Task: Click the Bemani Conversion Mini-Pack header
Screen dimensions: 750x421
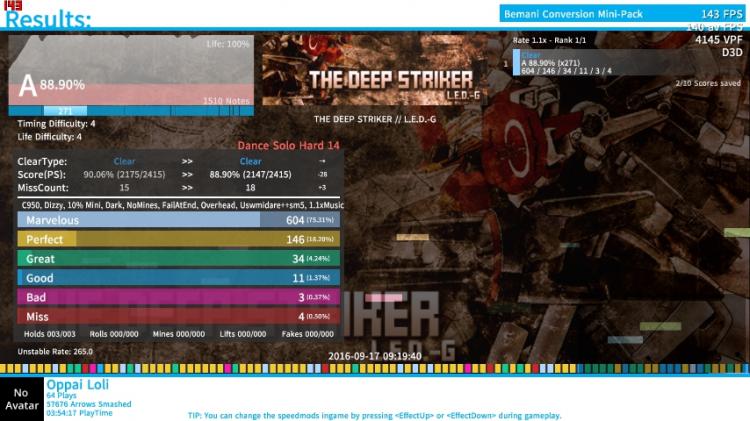Action: click(x=573, y=14)
